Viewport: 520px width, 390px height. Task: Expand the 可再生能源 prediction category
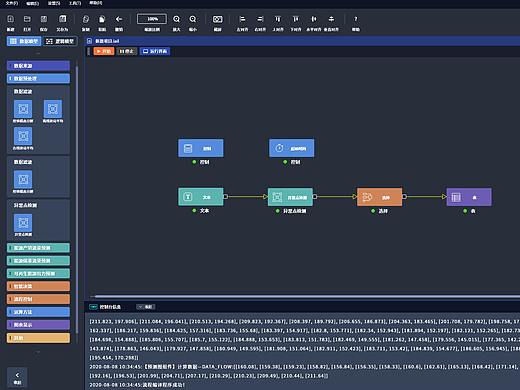(x=38, y=273)
